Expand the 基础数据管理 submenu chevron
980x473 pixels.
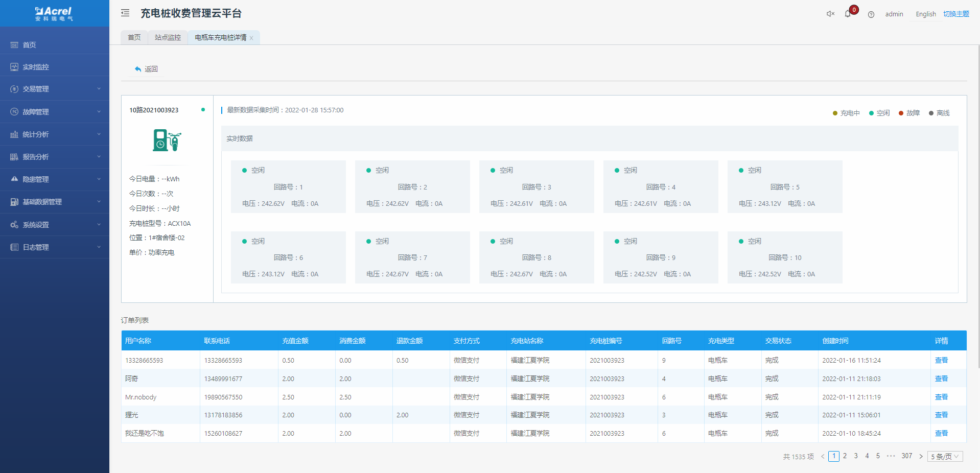tap(99, 202)
